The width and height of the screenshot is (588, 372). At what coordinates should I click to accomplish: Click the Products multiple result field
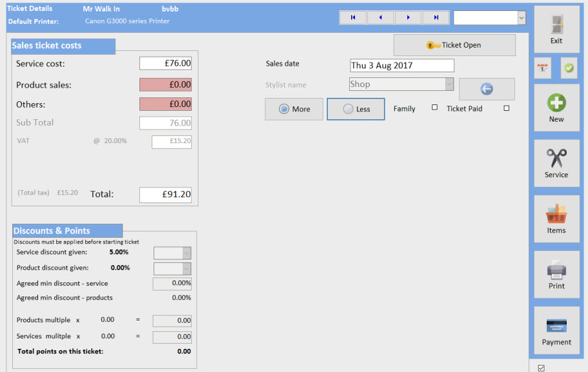tap(172, 320)
